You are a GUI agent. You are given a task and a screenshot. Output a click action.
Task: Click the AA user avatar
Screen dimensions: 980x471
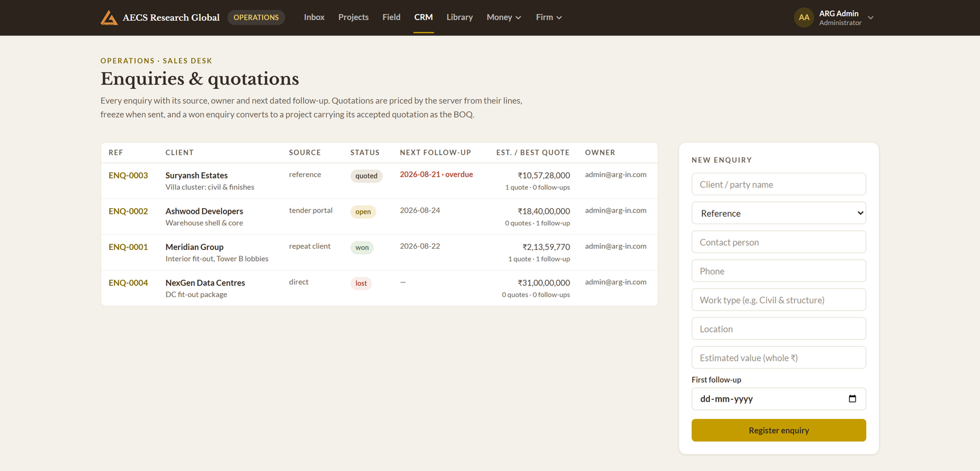804,17
